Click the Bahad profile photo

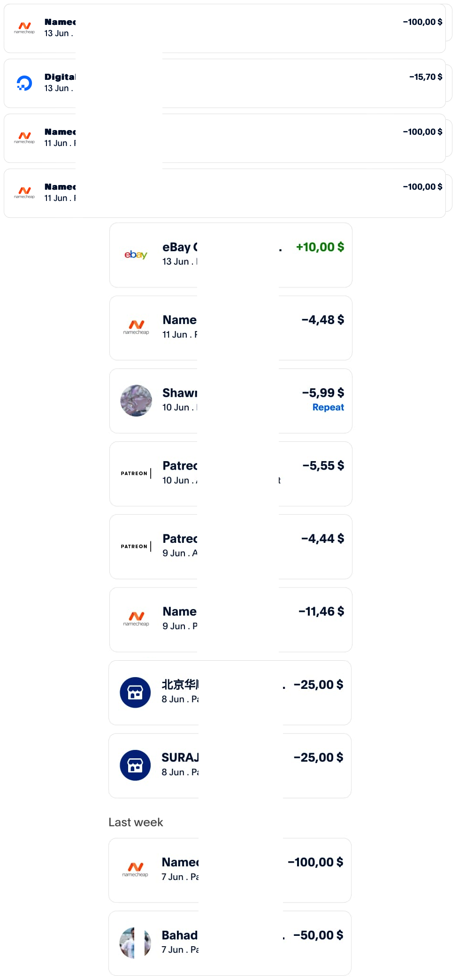[x=135, y=942]
